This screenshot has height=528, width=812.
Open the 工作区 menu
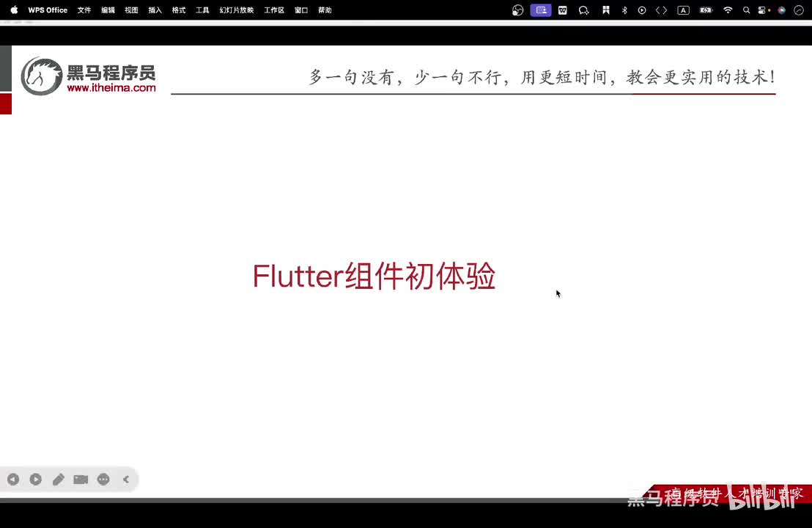pyautogui.click(x=274, y=10)
